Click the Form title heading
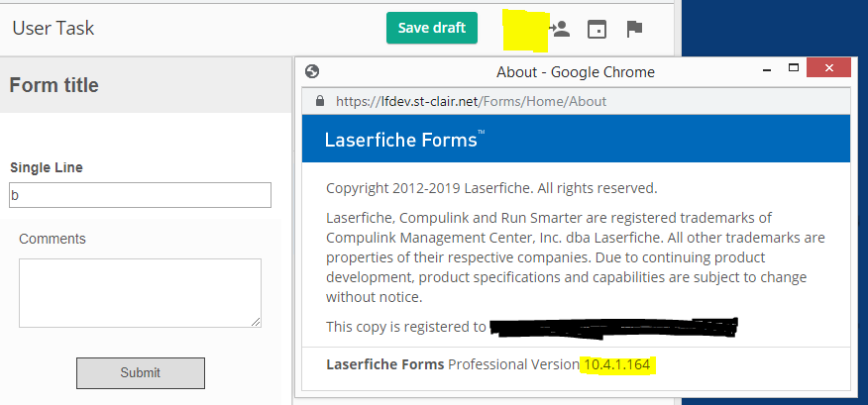This screenshot has height=405, width=868. (54, 85)
